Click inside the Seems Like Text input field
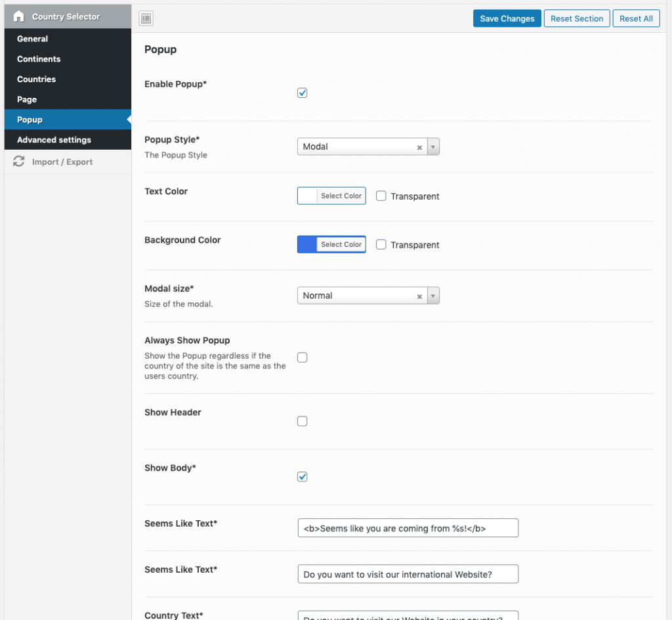 tap(408, 527)
